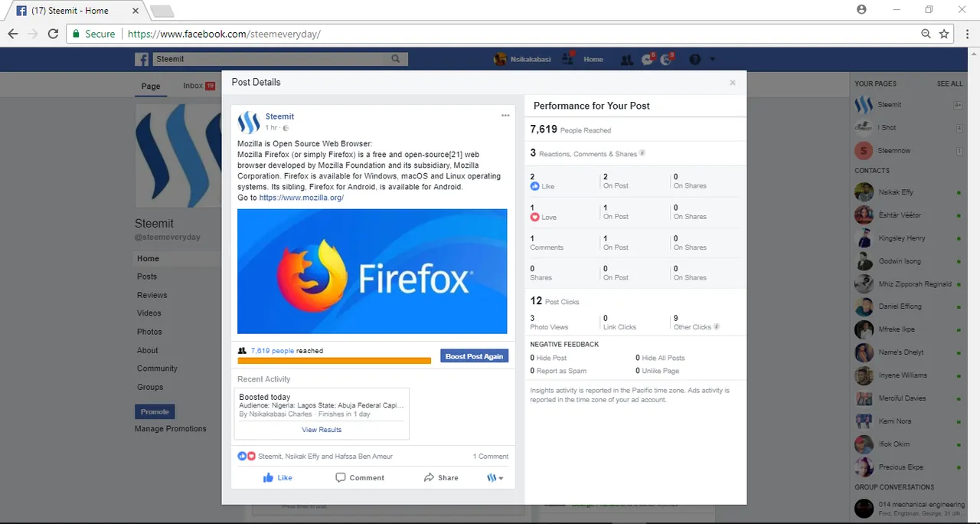The image size is (980, 524).
Task: Open the I Shot page in Your Pages
Action: pyautogui.click(x=908, y=127)
